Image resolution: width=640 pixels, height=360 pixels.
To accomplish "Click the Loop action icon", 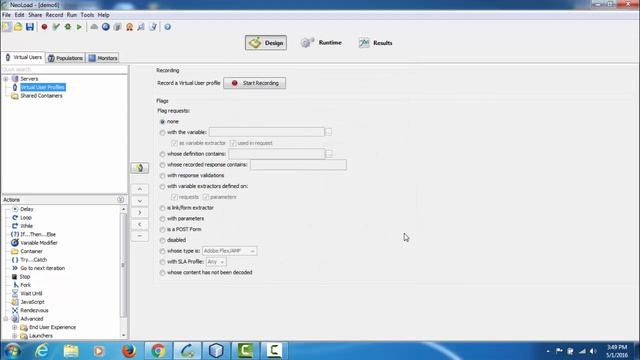I will 15,218.
